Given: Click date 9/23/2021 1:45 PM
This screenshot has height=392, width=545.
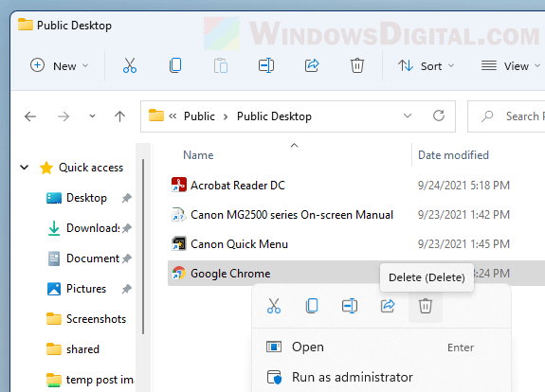Looking at the screenshot, I should 463,244.
